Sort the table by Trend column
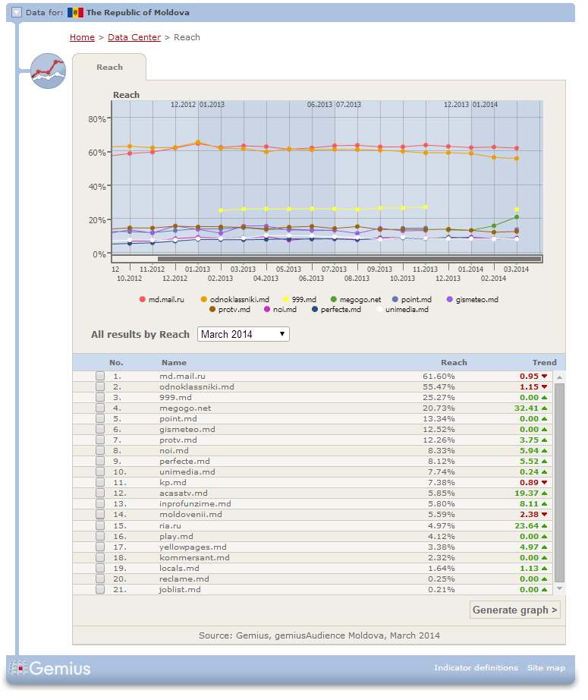This screenshot has width=588, height=700. point(544,362)
